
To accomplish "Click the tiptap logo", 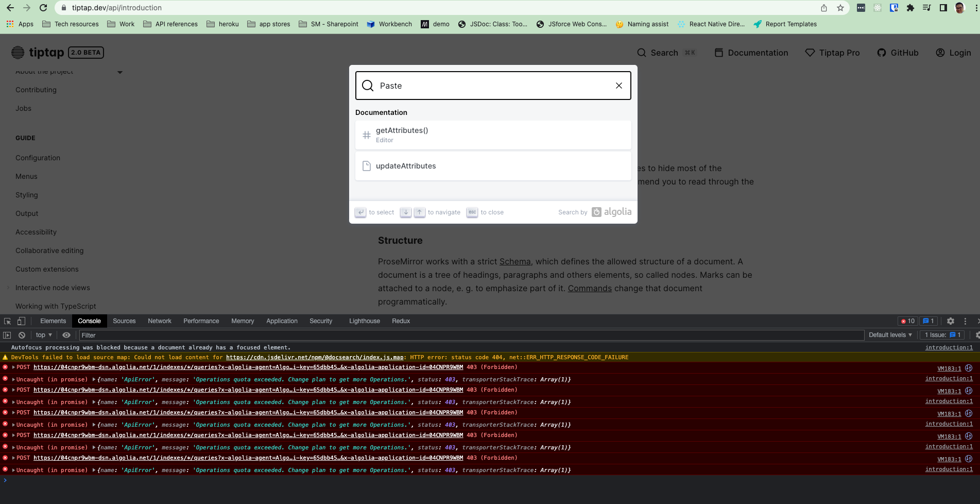I will click(x=37, y=53).
